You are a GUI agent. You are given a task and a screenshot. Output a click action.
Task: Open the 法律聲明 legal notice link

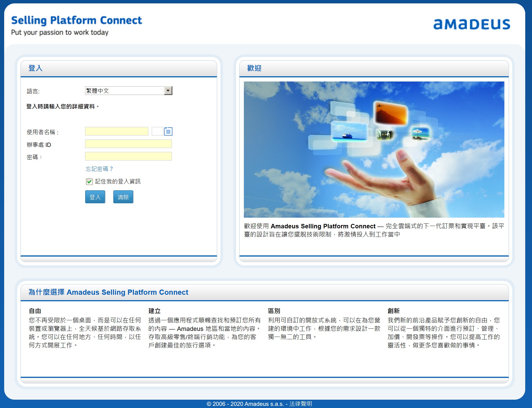[301, 404]
